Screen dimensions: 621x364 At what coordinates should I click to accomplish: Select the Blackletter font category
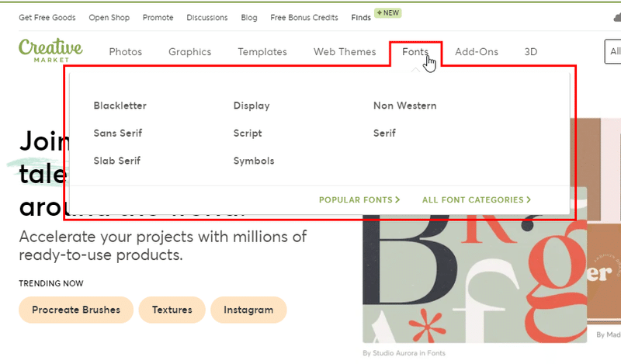click(120, 106)
